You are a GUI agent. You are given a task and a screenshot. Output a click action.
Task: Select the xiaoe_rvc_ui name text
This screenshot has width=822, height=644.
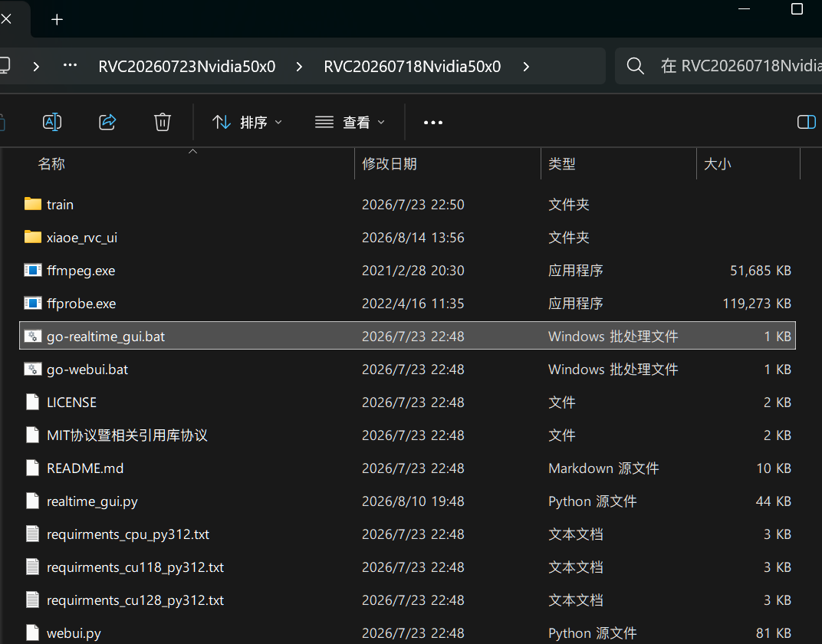[82, 238]
